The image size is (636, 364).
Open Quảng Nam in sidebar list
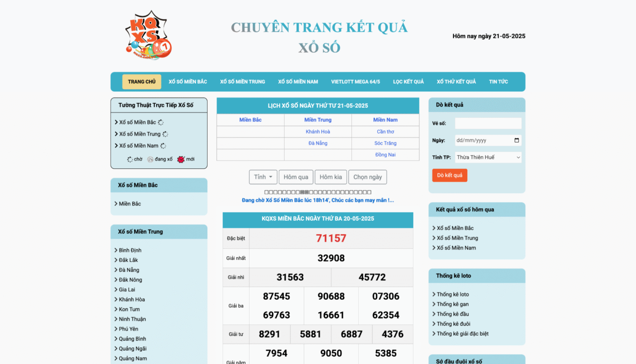coord(133,359)
